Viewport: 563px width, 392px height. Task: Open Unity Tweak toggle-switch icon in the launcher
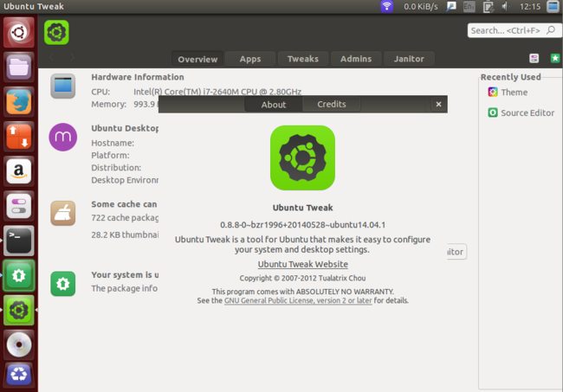pos(19,206)
